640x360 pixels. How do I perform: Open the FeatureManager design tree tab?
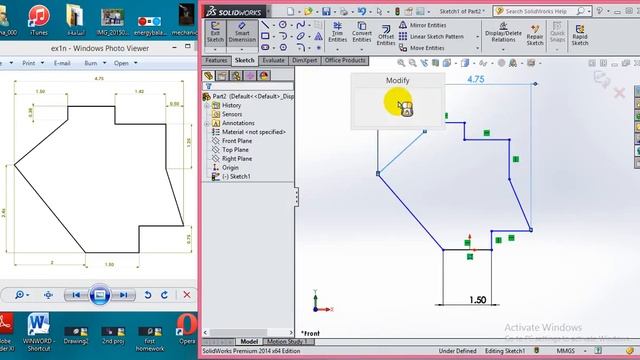tap(209, 76)
